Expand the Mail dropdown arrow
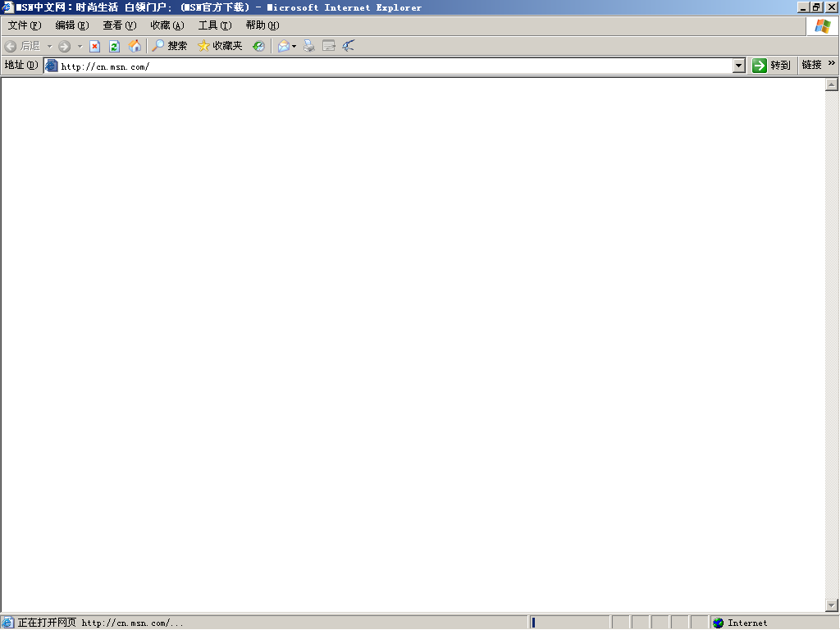Viewport: 840px width, 630px height. (294, 46)
